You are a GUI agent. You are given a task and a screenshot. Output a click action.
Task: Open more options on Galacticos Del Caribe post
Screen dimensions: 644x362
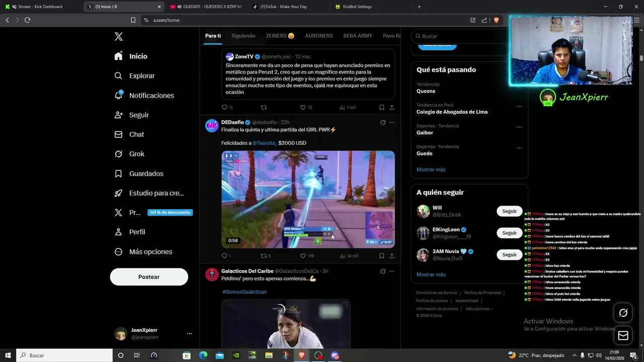392,271
